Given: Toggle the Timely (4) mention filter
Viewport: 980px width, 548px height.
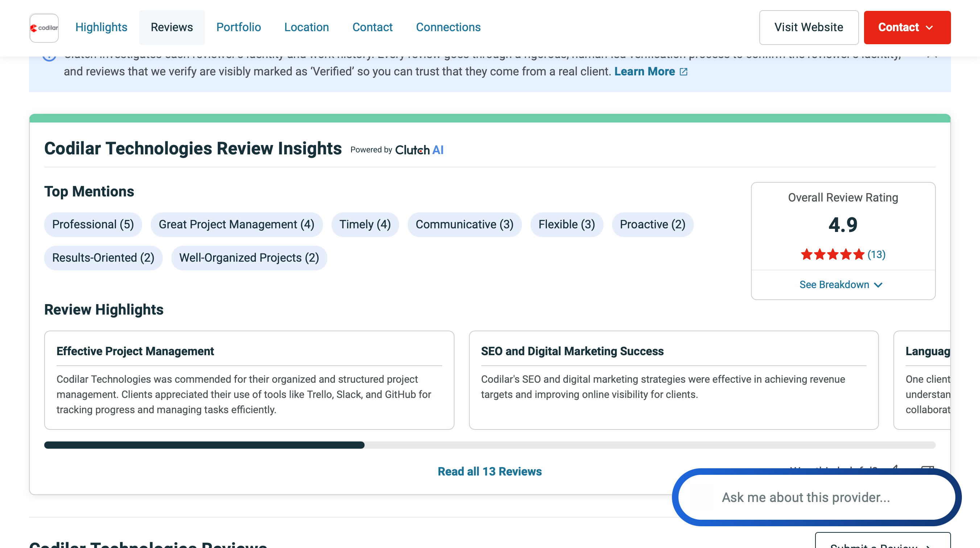Looking at the screenshot, I should click(365, 225).
